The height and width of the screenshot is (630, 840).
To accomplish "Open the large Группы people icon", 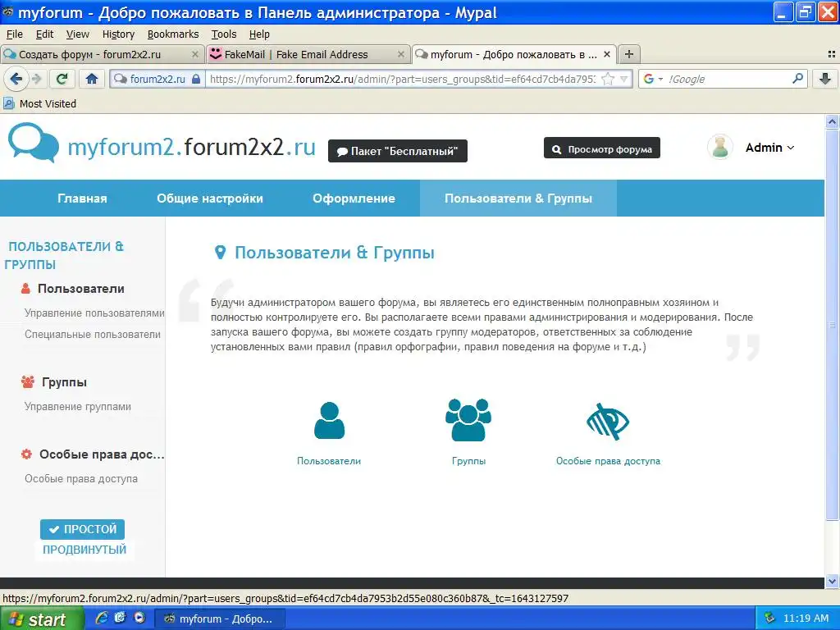I will [468, 420].
